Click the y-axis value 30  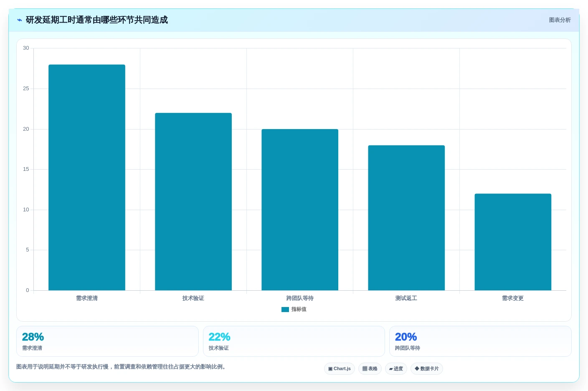pyautogui.click(x=26, y=48)
